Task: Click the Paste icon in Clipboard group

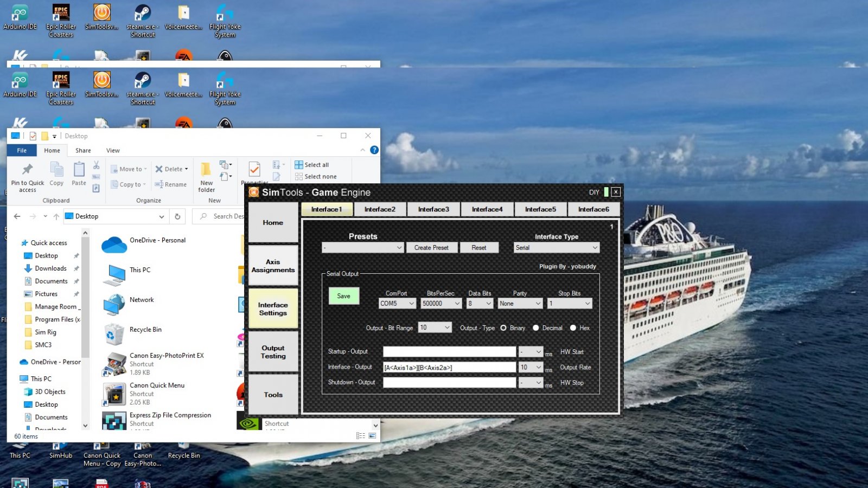Action: [x=79, y=170]
